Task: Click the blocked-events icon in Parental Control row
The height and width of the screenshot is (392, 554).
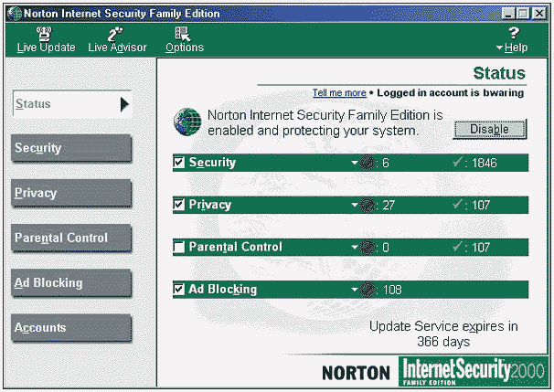Action: [368, 248]
